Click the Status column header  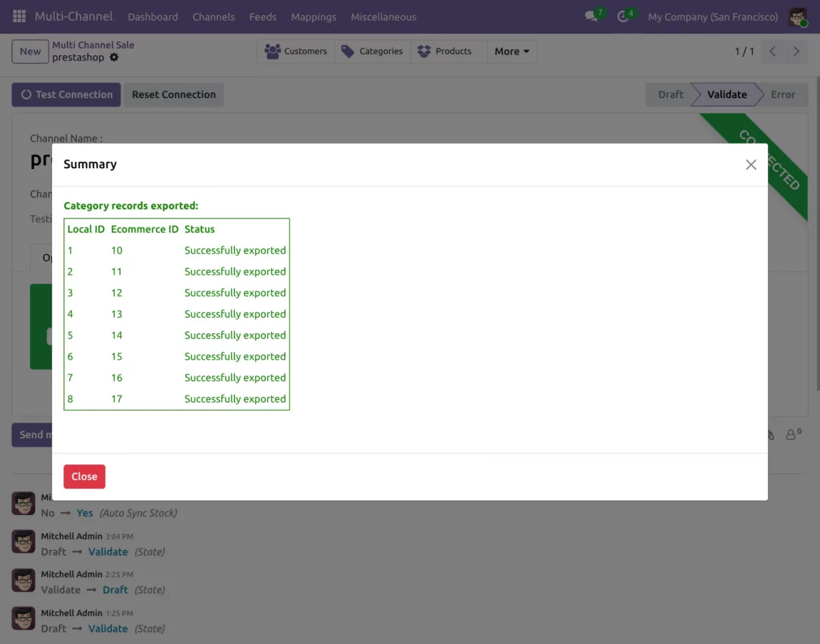click(200, 229)
